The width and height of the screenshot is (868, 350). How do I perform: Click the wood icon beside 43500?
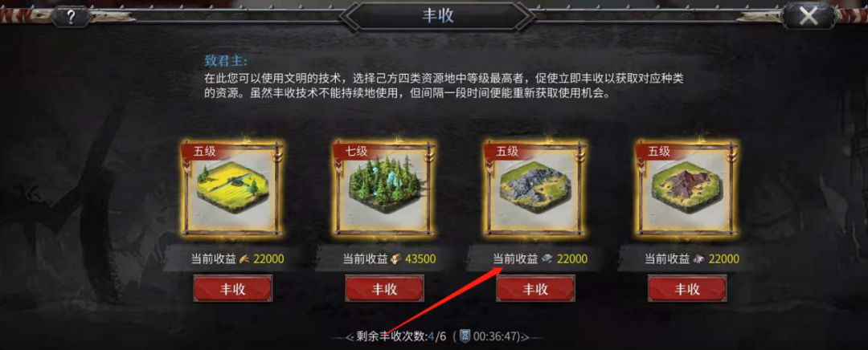[396, 258]
